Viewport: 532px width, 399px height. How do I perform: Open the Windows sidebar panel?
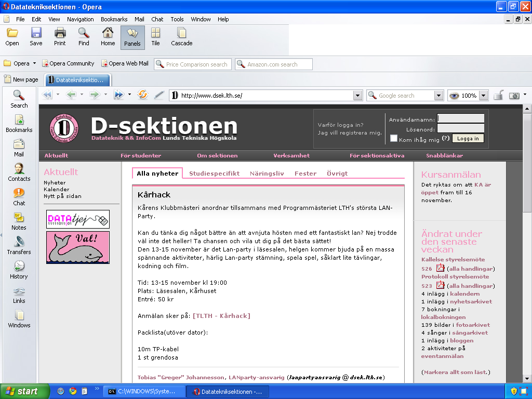click(x=19, y=319)
